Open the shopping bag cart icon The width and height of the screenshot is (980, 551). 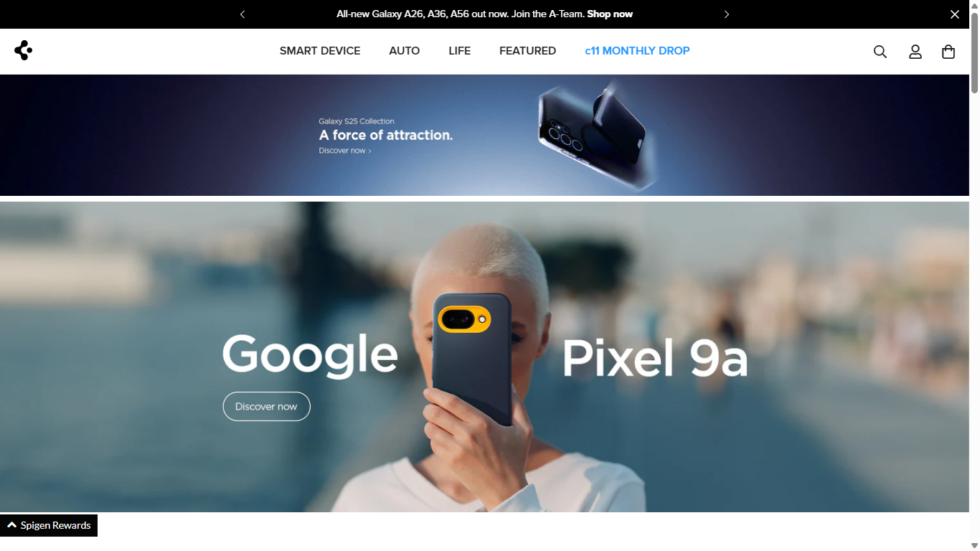pos(948,52)
